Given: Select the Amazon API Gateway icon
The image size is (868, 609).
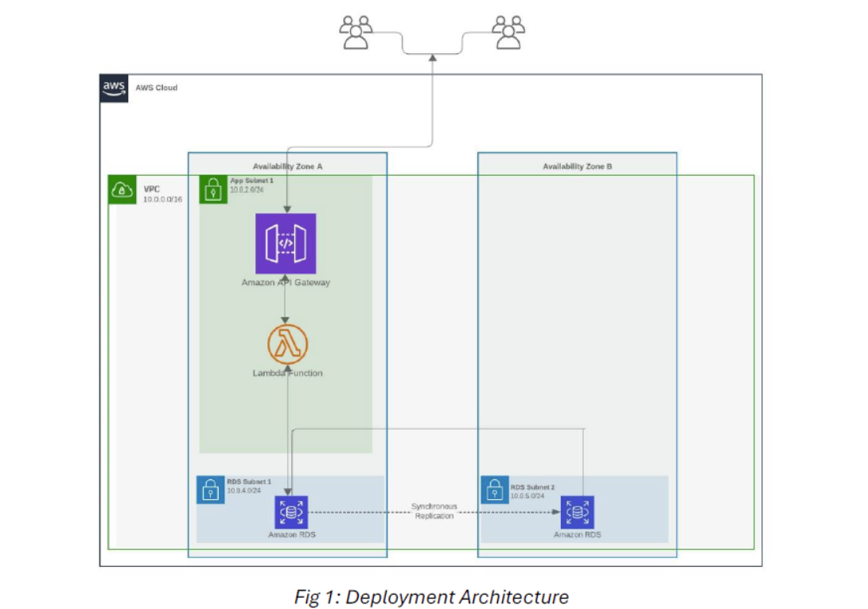Looking at the screenshot, I should tap(286, 243).
